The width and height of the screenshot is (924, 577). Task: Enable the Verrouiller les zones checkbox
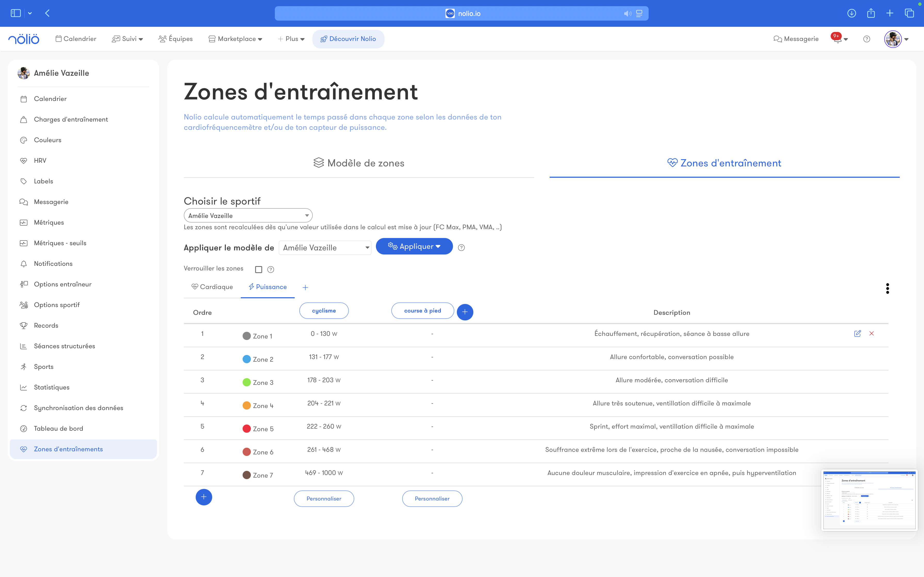pos(259,269)
